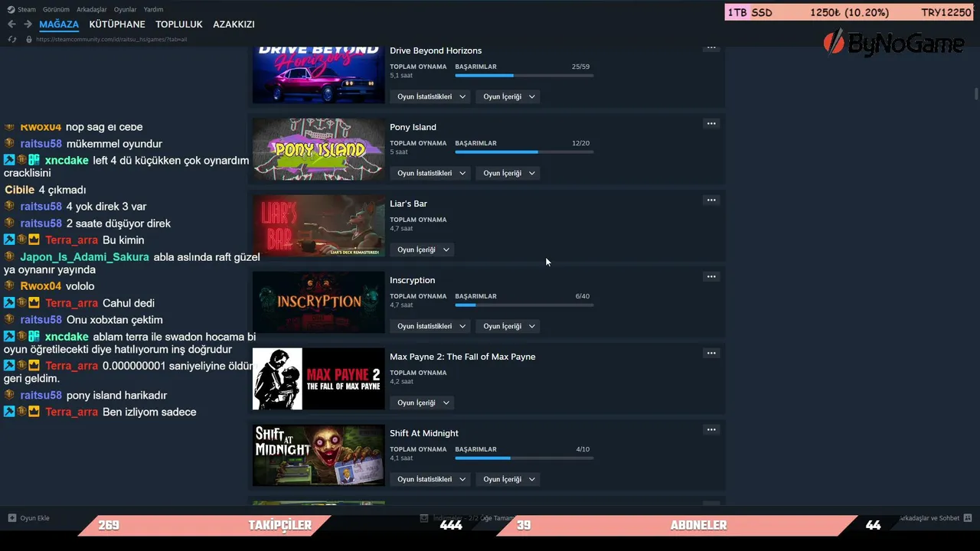Expand Oyun İçeriği for Liar's Bar

point(423,249)
